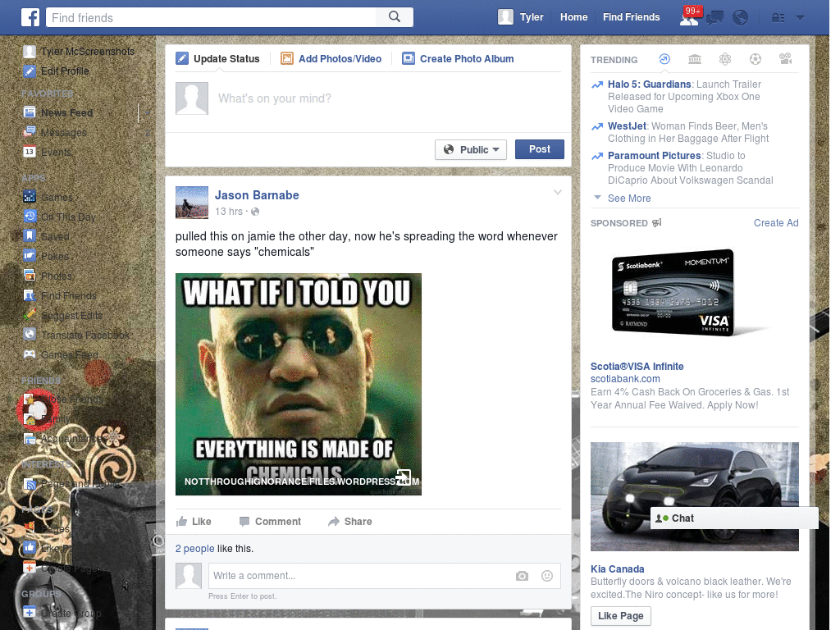
Task: Click Tyler McScreenshots in sidebar
Action: tap(87, 51)
